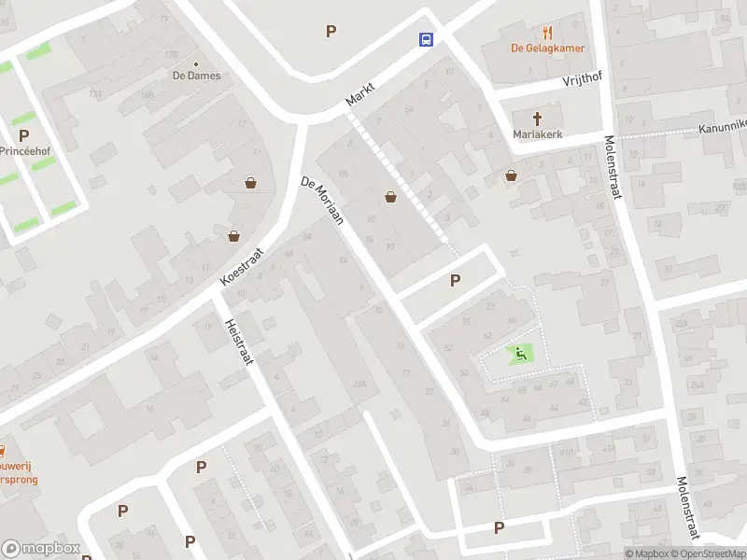
Task: Click the Mariakerk church cross icon
Action: [537, 119]
